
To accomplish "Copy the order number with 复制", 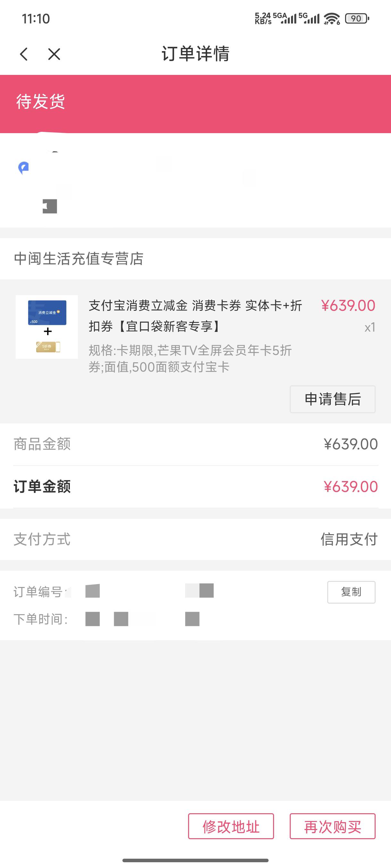I will tap(351, 592).
